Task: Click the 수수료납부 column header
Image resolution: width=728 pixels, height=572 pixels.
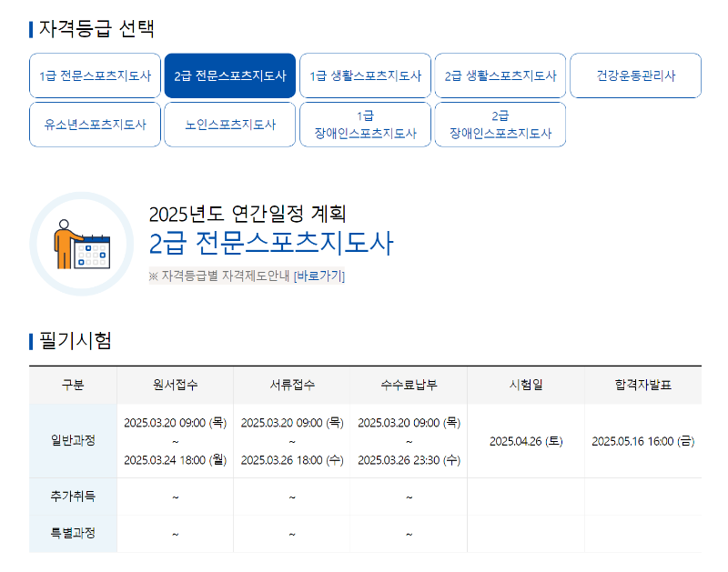Action: coord(409,385)
